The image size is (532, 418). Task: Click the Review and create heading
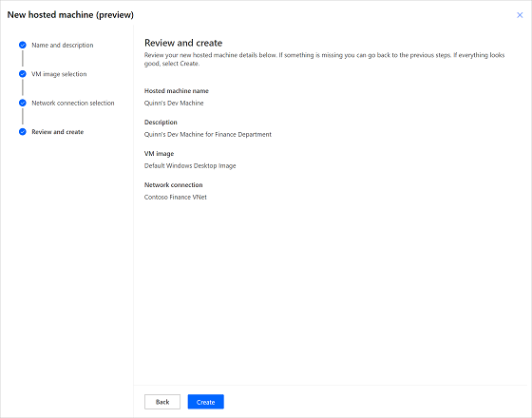click(x=183, y=43)
